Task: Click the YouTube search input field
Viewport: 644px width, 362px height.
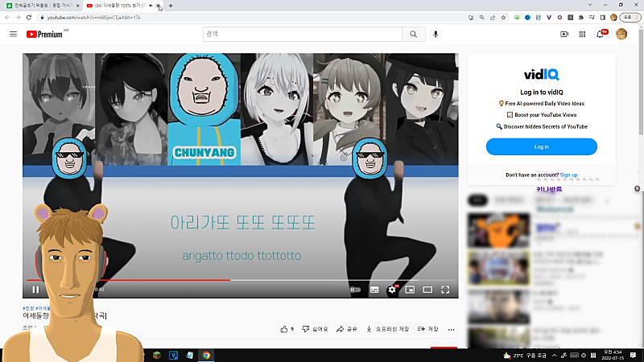Action: 303,34
